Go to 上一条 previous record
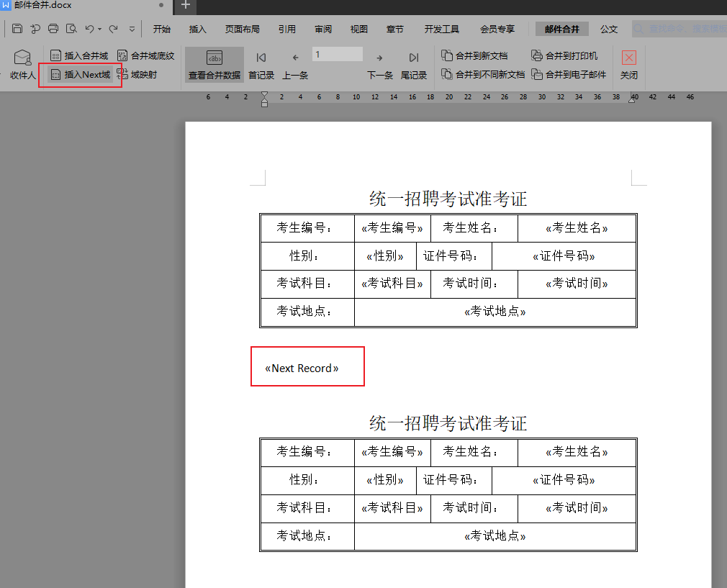The width and height of the screenshot is (727, 588). pyautogui.click(x=295, y=65)
